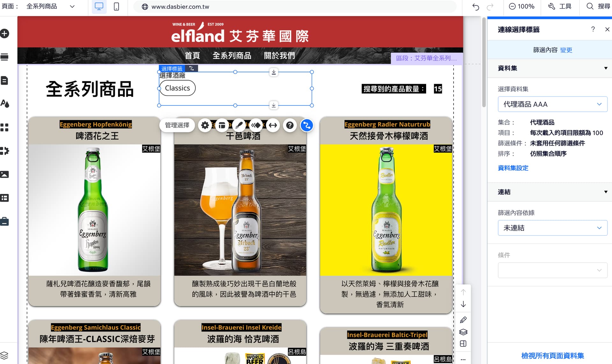
Task: Open the Add Elements plus icon
Action: click(x=4, y=33)
